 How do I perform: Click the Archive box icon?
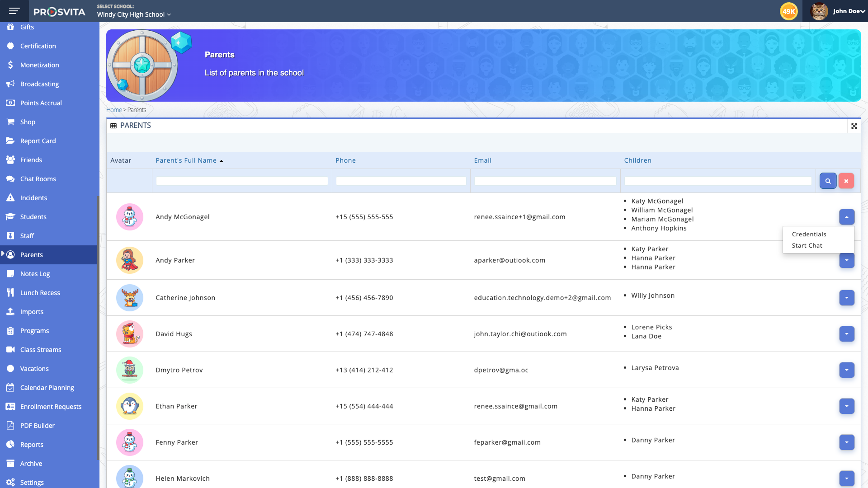(x=10, y=464)
